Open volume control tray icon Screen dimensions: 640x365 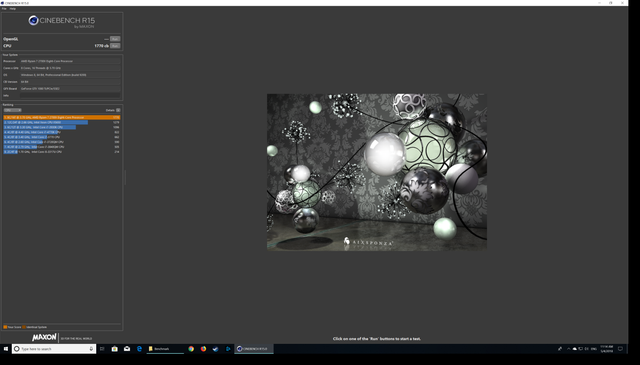[587, 349]
